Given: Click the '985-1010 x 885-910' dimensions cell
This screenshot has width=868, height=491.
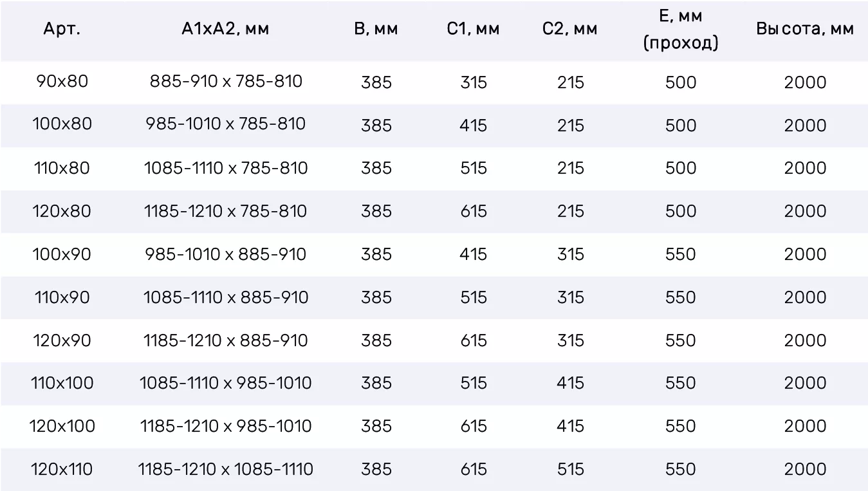Looking at the screenshot, I should point(226,254).
